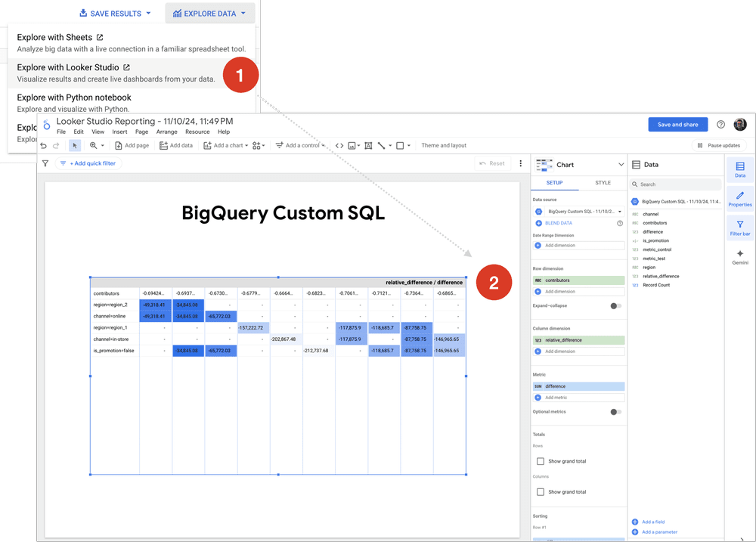Click Add quick filter

click(x=88, y=163)
